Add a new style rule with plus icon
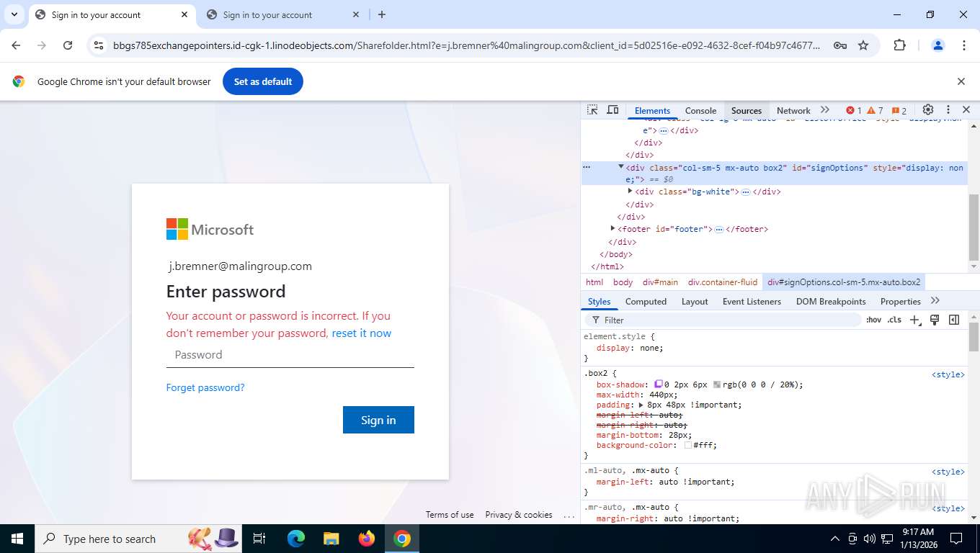 [914, 320]
